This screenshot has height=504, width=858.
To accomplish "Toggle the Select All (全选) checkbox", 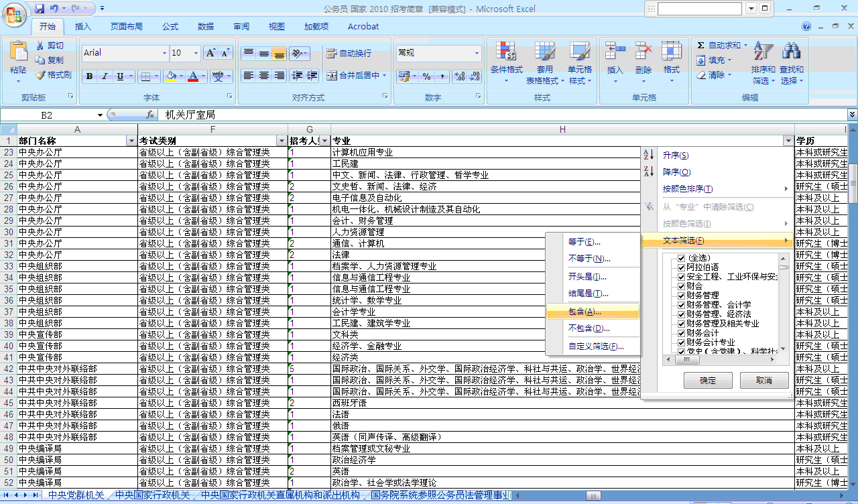I will pyautogui.click(x=682, y=258).
